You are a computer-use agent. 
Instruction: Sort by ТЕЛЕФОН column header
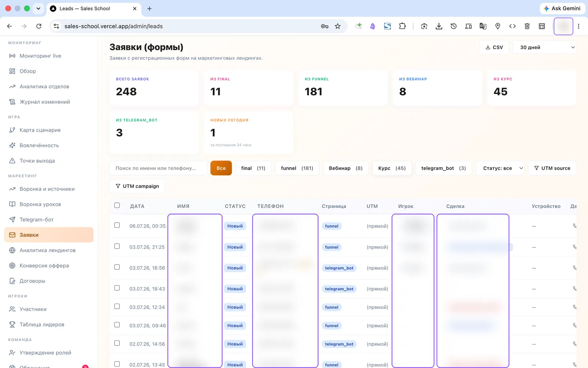(270, 206)
